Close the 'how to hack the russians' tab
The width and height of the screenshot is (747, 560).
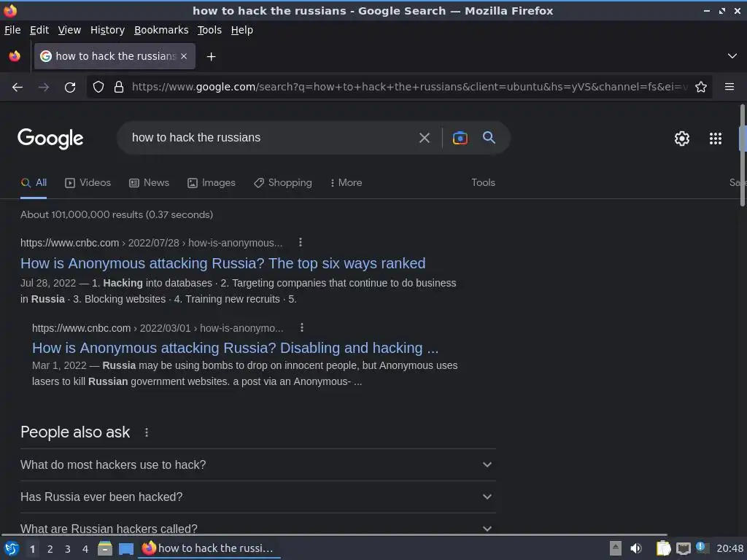(x=184, y=56)
